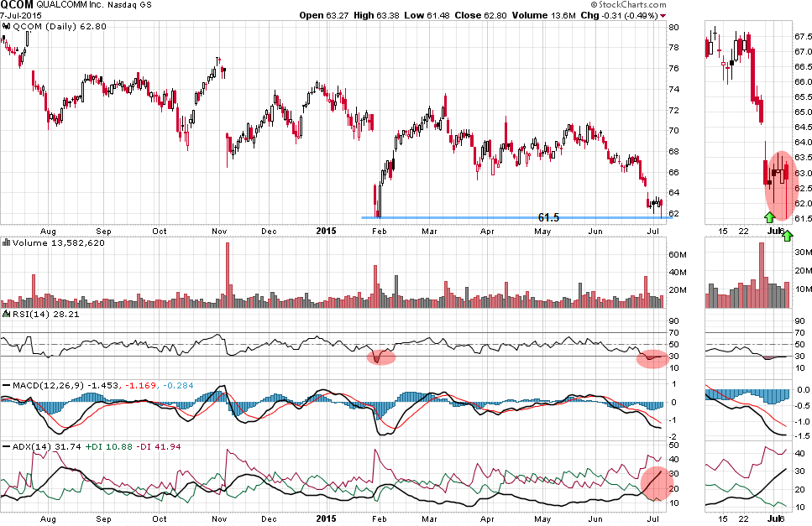Click the bar icon beside Volume 13,582,620

pos(6,242)
